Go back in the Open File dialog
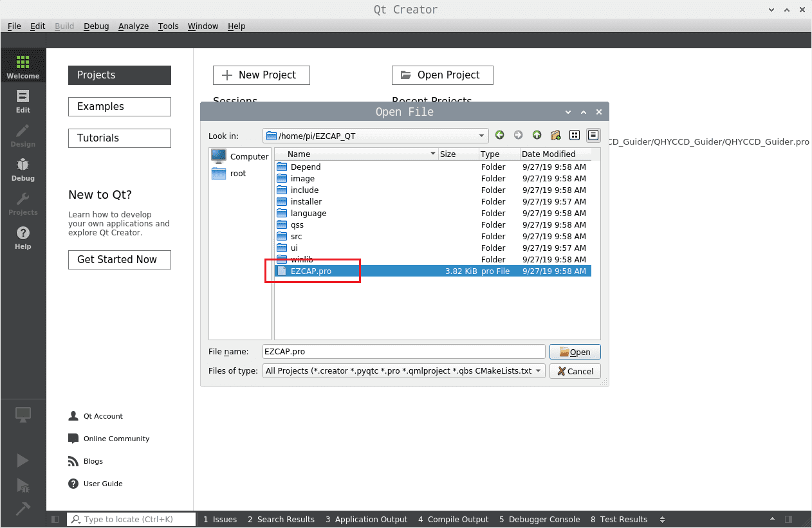 [499, 135]
